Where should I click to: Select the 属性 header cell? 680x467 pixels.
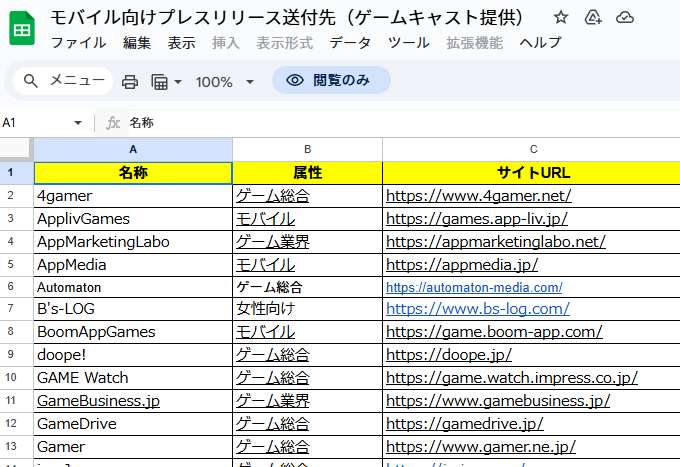coord(307,173)
